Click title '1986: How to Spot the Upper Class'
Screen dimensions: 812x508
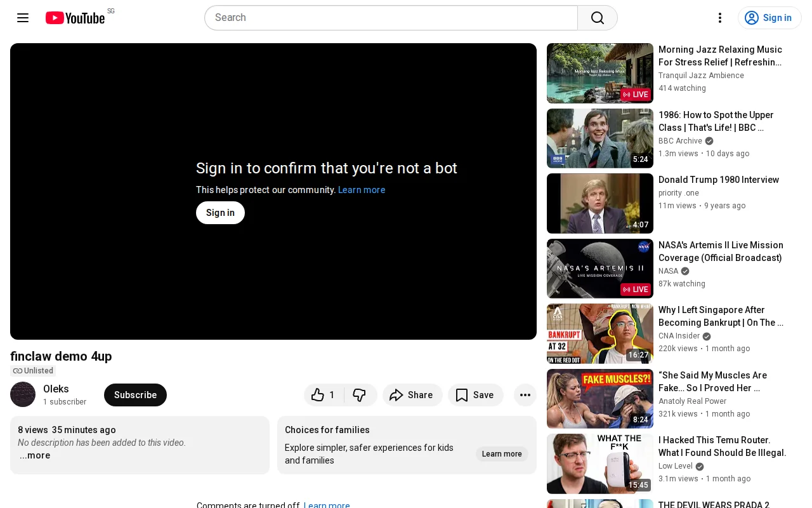coord(716,121)
